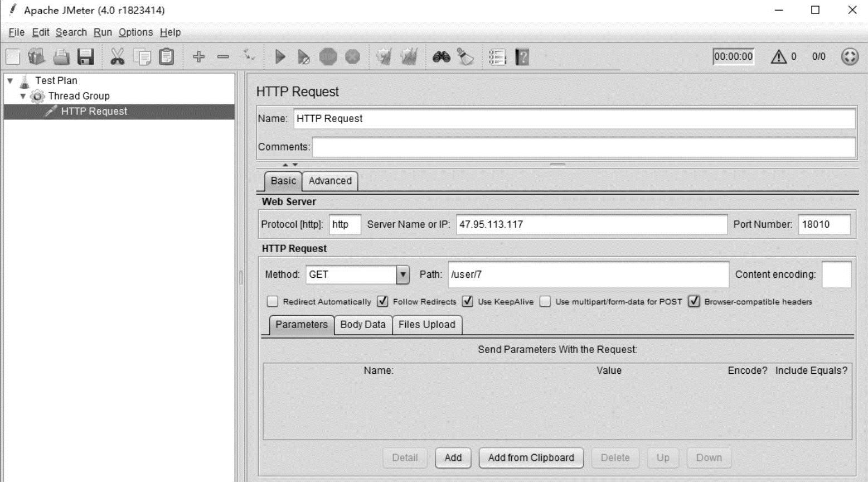Click the Expand All plus icon

[198, 57]
